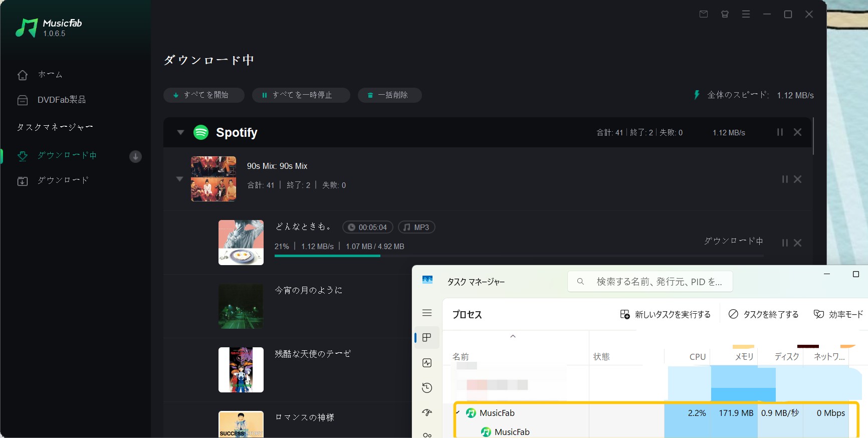
Task: Click the MP3 format badge
Action: click(416, 228)
